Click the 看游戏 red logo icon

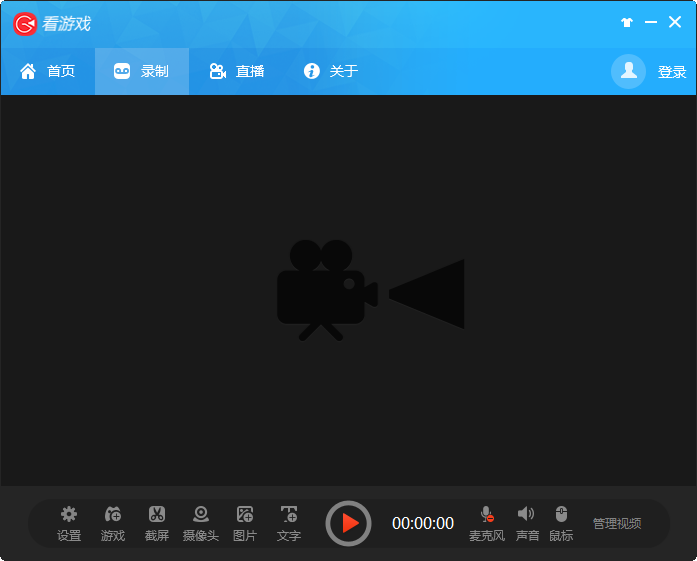coord(25,24)
